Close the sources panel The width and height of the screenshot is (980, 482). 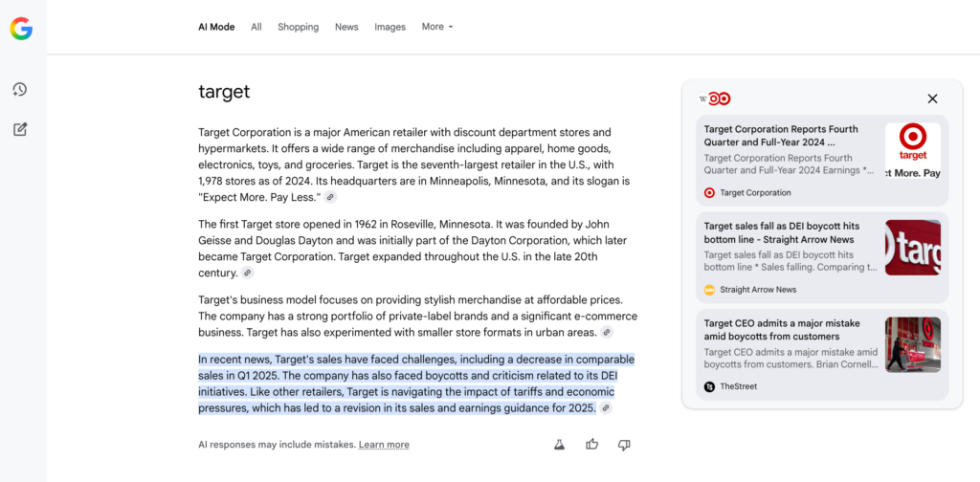932,99
